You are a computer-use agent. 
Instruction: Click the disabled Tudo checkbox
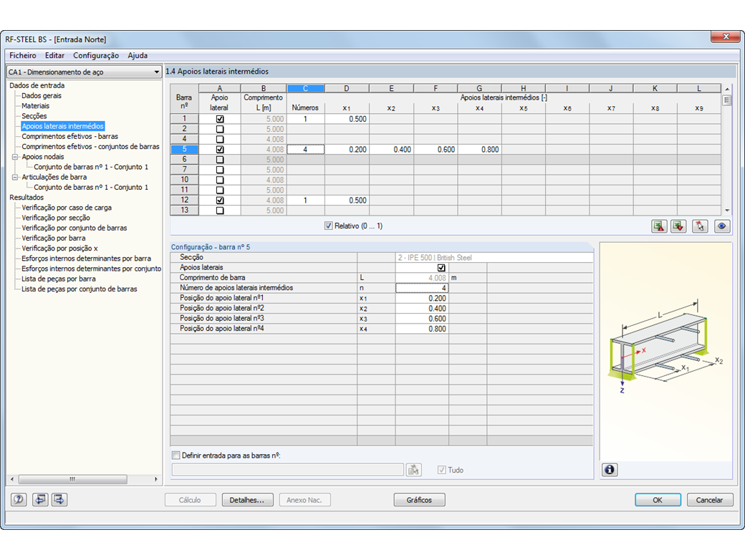[442, 470]
